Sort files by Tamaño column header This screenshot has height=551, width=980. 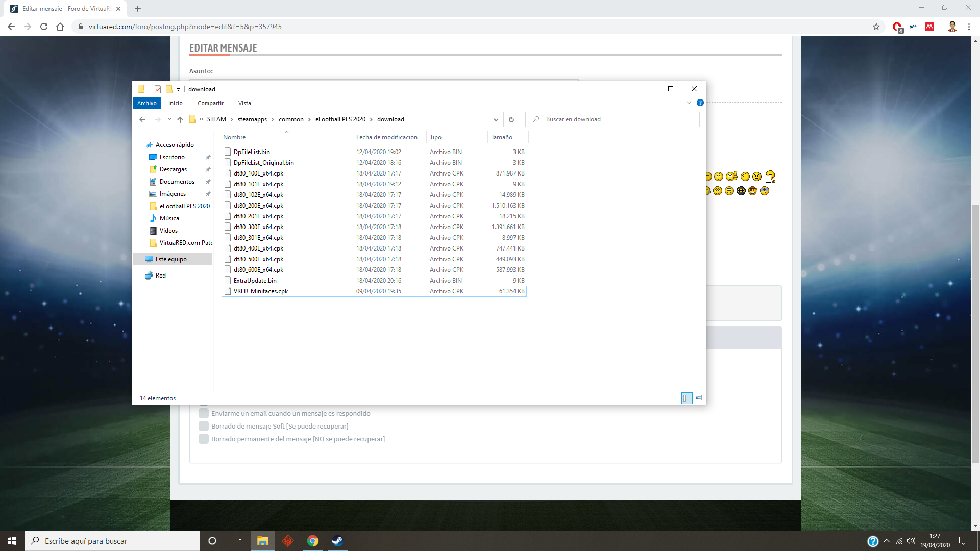(502, 137)
